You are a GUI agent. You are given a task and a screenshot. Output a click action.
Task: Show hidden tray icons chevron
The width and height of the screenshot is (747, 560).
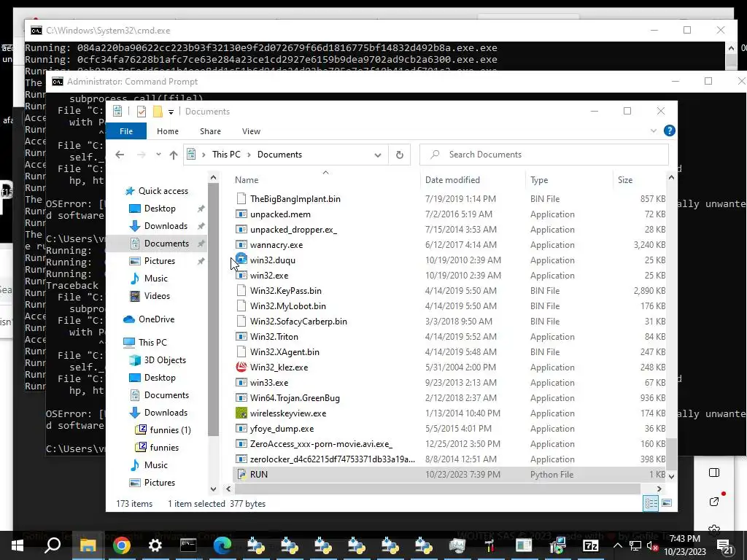click(x=617, y=545)
